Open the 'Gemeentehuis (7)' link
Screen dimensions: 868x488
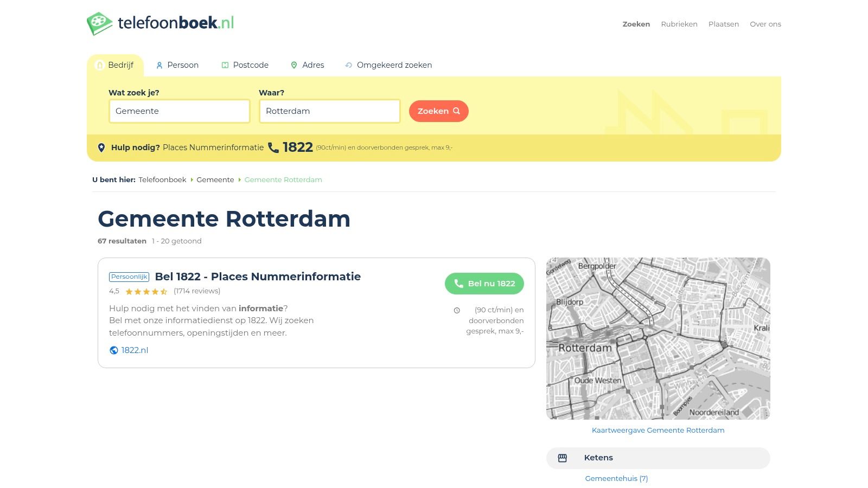click(616, 478)
